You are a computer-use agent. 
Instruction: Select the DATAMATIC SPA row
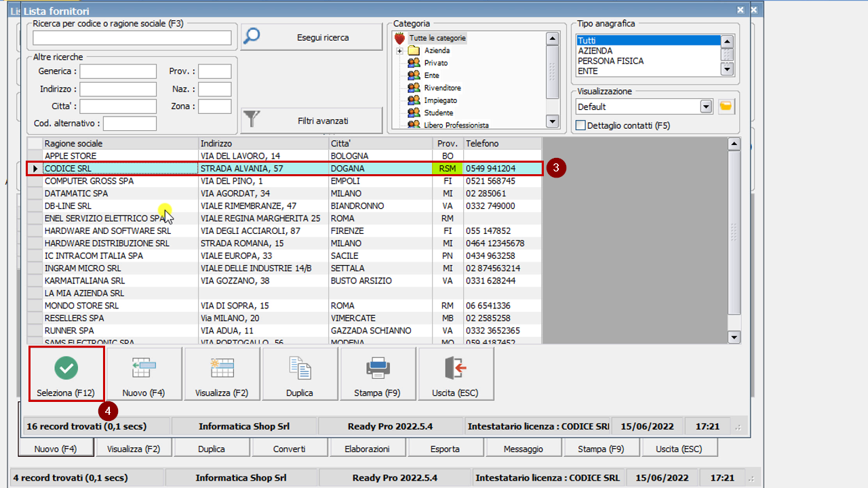tap(284, 193)
